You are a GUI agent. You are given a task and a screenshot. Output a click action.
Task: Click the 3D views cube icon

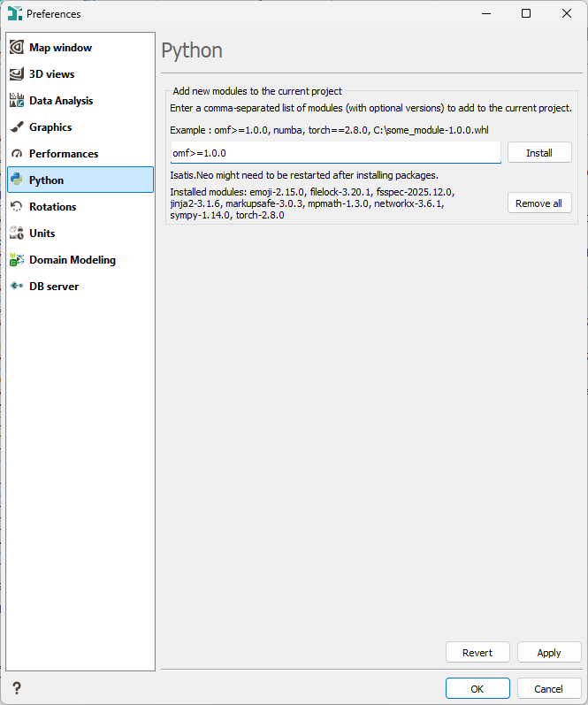coord(16,74)
